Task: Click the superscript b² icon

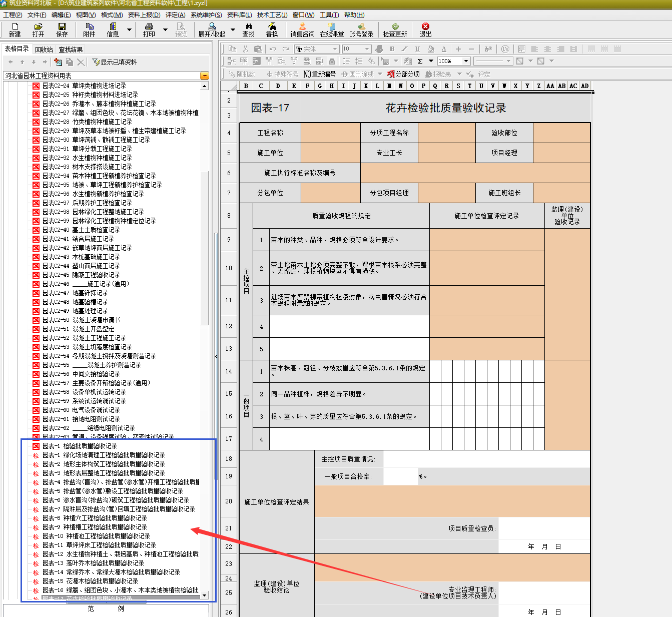Action: tap(488, 49)
